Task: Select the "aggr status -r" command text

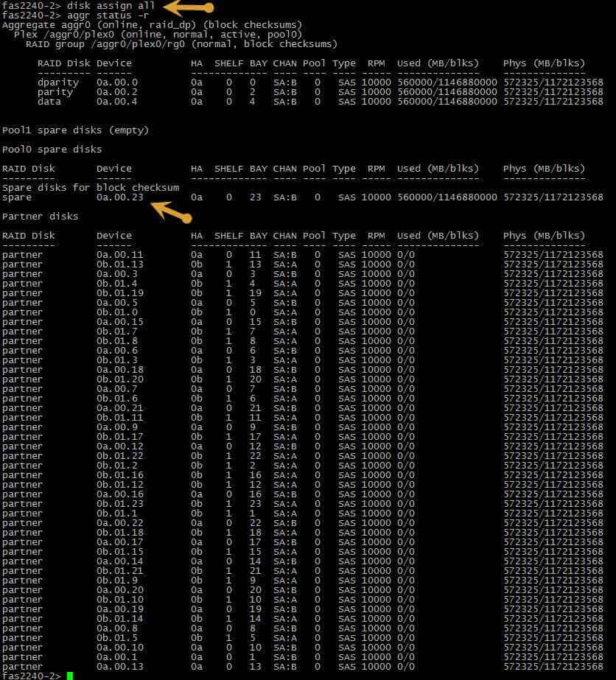Action: (108, 15)
